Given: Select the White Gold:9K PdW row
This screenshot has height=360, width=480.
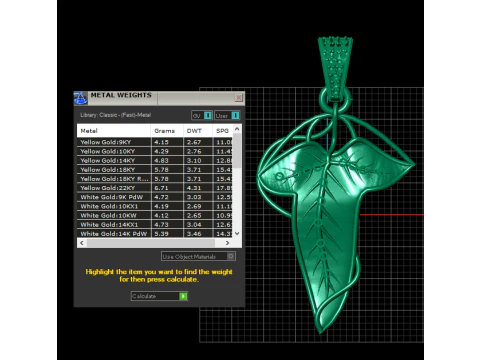Looking at the screenshot, I should [x=155, y=197].
